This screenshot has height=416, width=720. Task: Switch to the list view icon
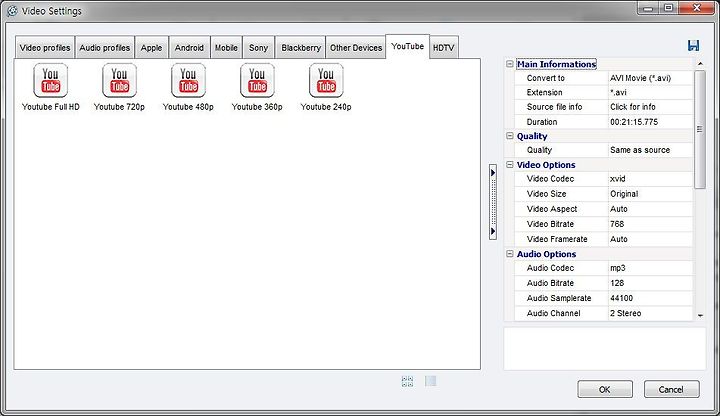click(x=430, y=381)
